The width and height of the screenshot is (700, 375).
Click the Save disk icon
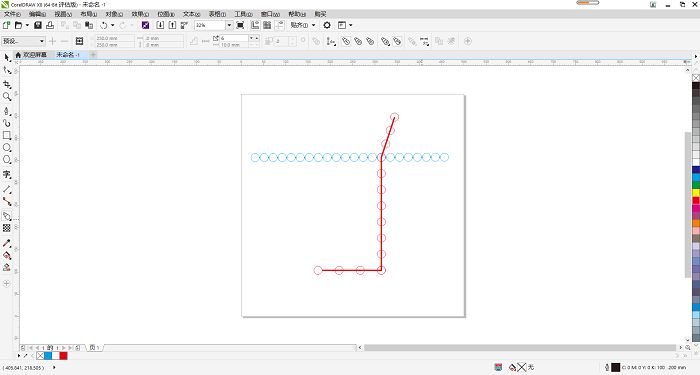tap(38, 25)
